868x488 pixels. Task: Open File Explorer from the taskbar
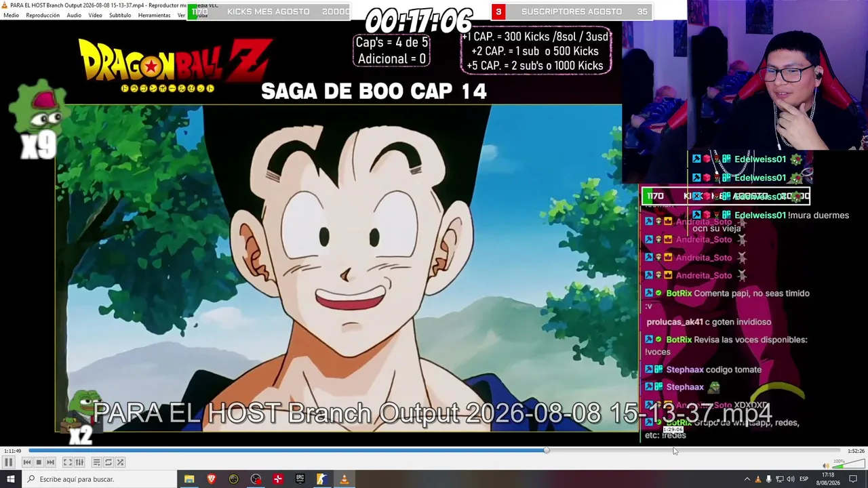(x=189, y=479)
